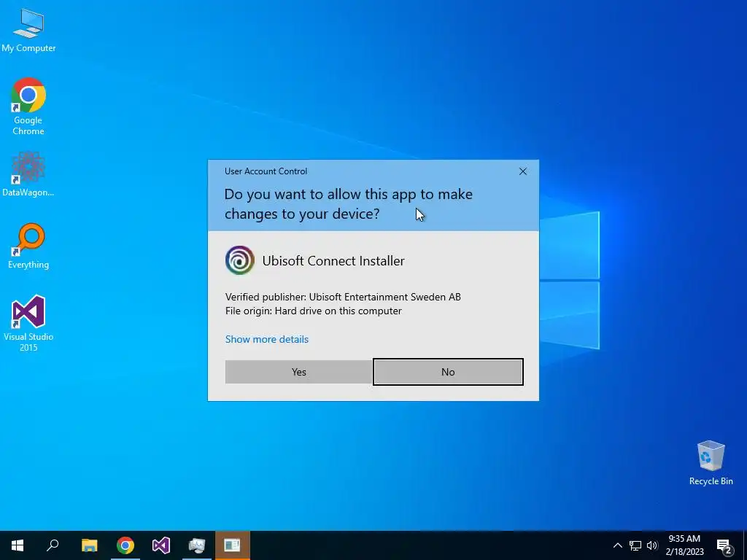The image size is (747, 560).
Task: Click the Verified publisher line
Action: click(343, 297)
